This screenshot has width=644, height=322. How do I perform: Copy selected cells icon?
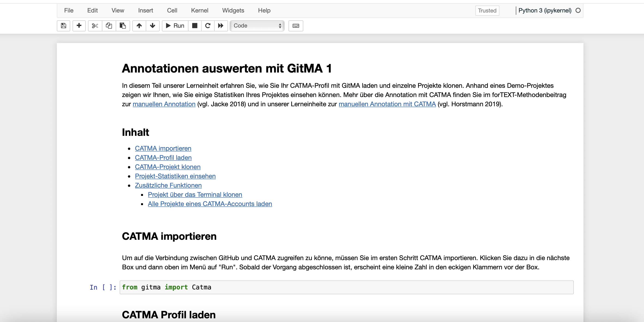[x=109, y=26]
